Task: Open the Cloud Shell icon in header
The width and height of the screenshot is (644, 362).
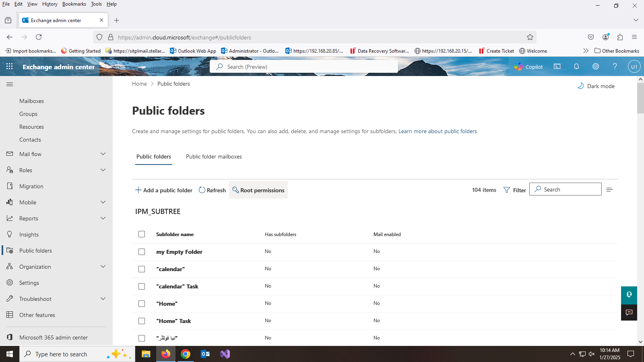Action: tap(557, 67)
